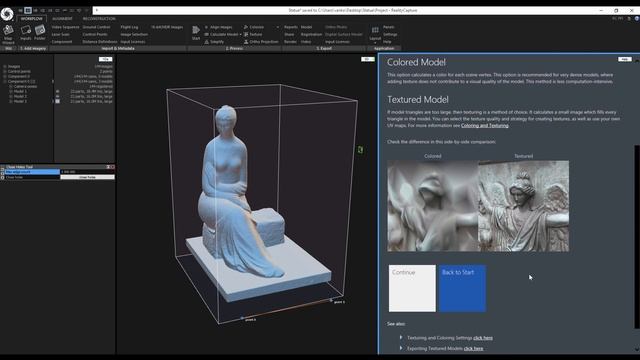
Task: Click the Close holes button
Action: click(87, 177)
